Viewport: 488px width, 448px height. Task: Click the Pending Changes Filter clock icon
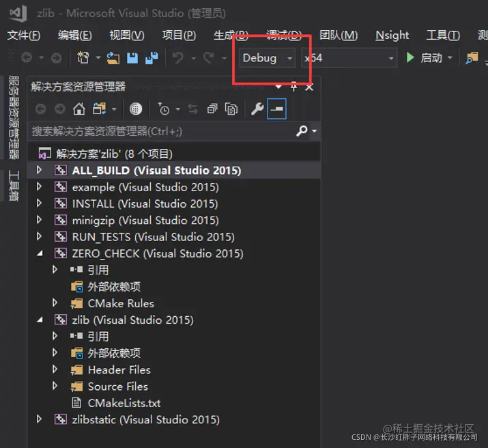[164, 109]
